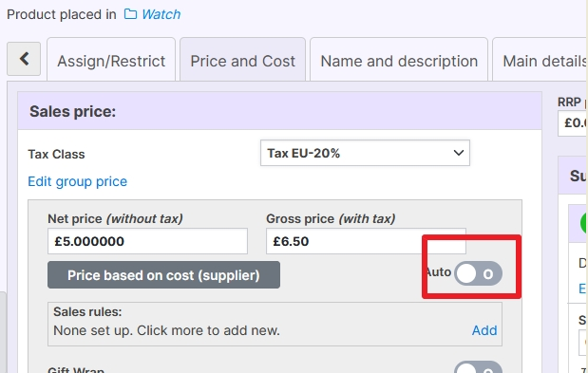Viewport: 588px width, 373px height.
Task: Toggle the Gift Wrap switch
Action: coord(478,367)
